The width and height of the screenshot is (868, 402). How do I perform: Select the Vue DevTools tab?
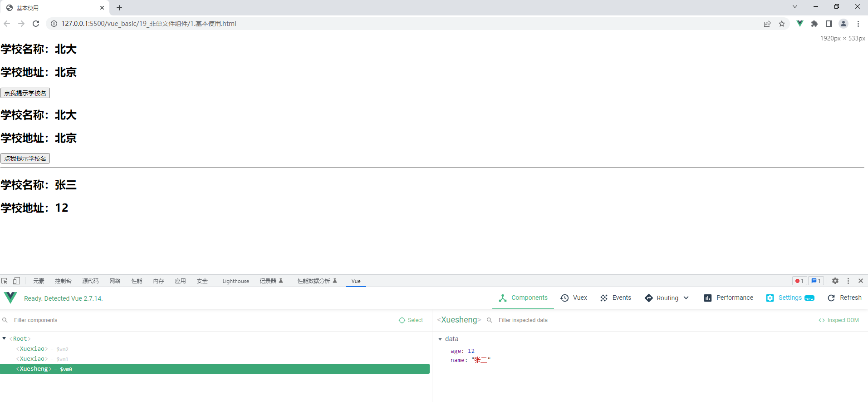(356, 281)
